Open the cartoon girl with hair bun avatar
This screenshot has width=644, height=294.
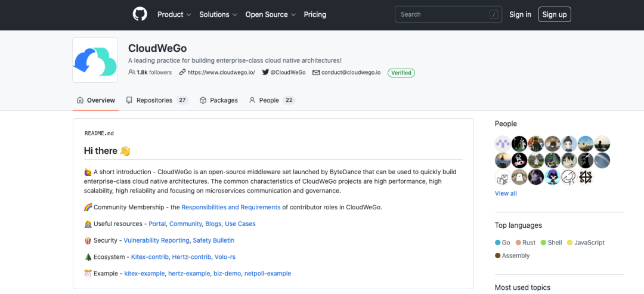coord(569,144)
